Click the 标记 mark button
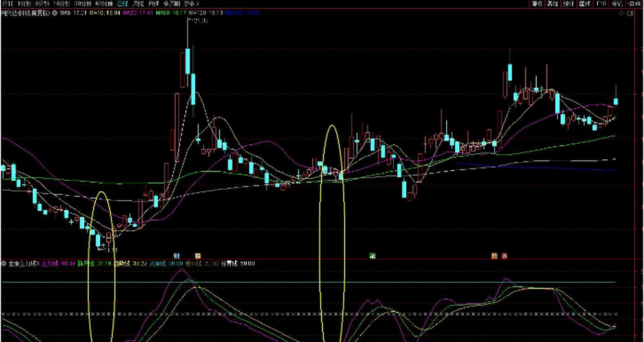Viewport: 644px width, 342px height. tap(617, 4)
